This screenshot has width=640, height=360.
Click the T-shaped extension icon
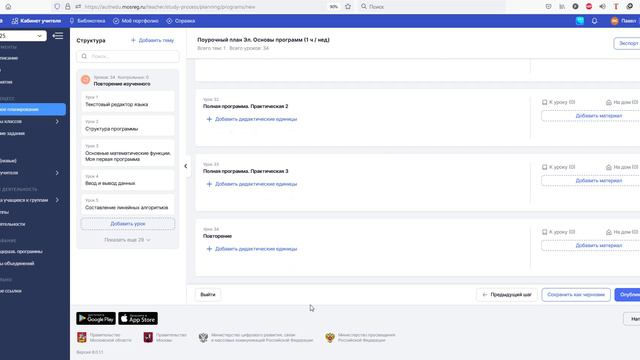616,7
